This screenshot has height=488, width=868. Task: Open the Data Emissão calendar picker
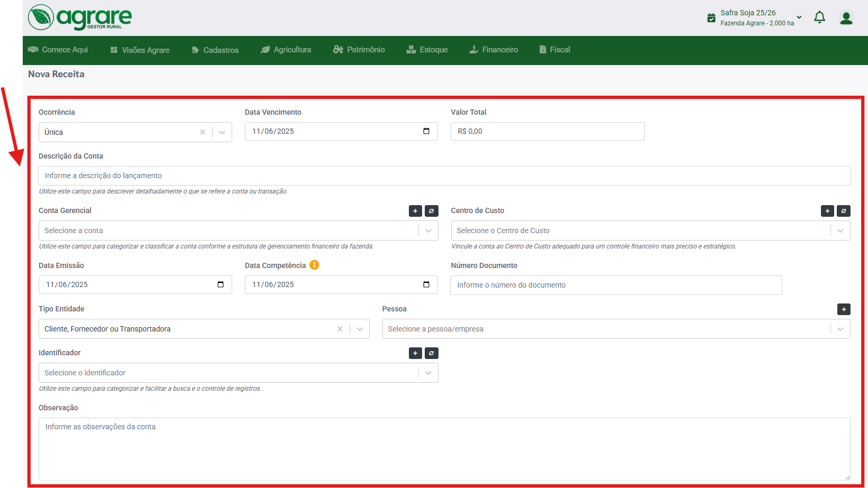pyautogui.click(x=221, y=284)
